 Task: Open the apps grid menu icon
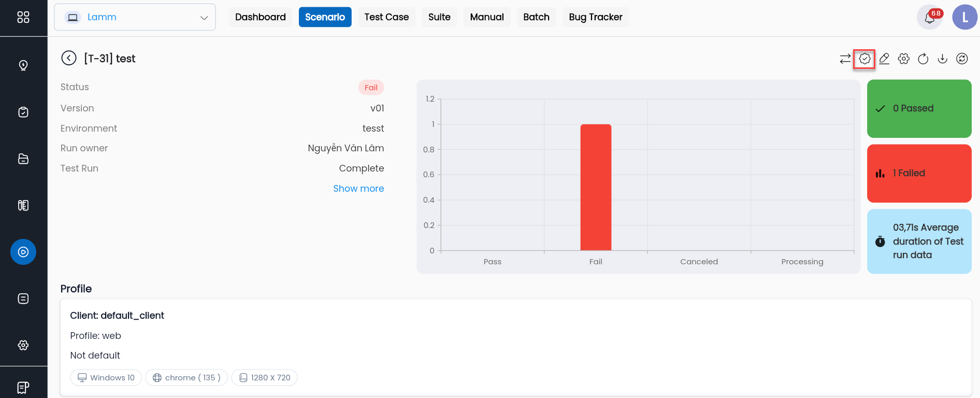(23, 17)
